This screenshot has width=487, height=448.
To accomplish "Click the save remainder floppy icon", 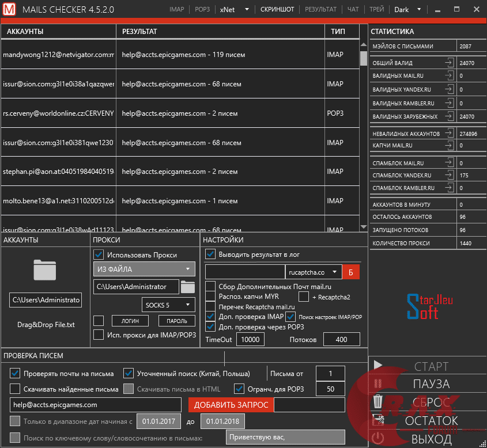I will click(378, 420).
